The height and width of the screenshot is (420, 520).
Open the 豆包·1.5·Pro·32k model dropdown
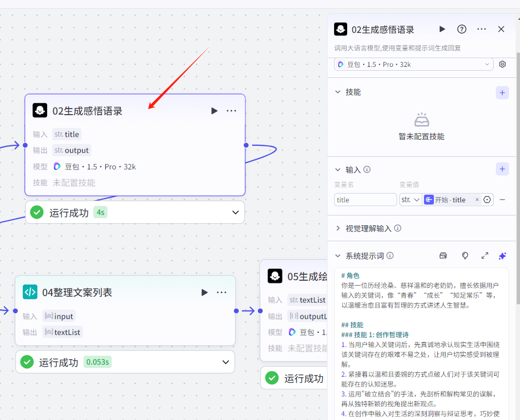413,64
